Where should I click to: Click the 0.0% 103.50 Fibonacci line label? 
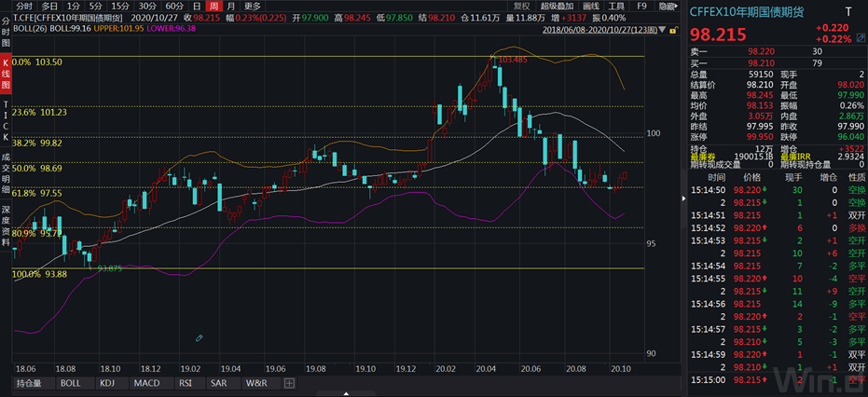coord(37,62)
